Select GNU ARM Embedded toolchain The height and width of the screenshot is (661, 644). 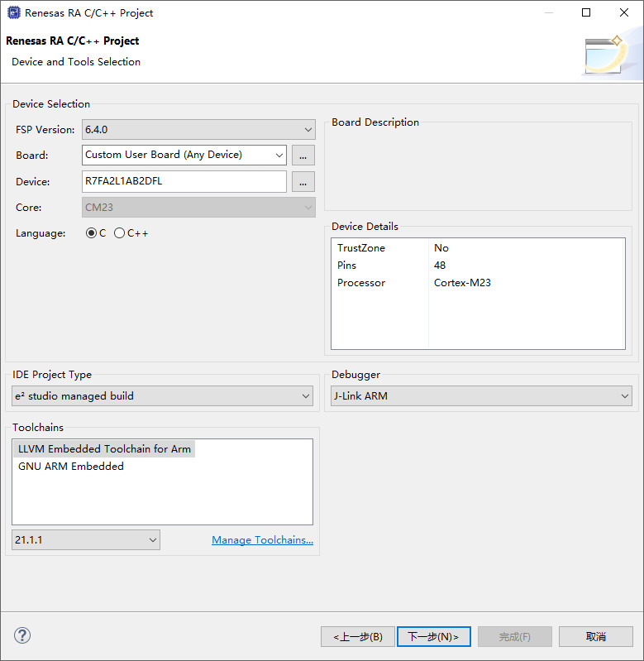(71, 467)
